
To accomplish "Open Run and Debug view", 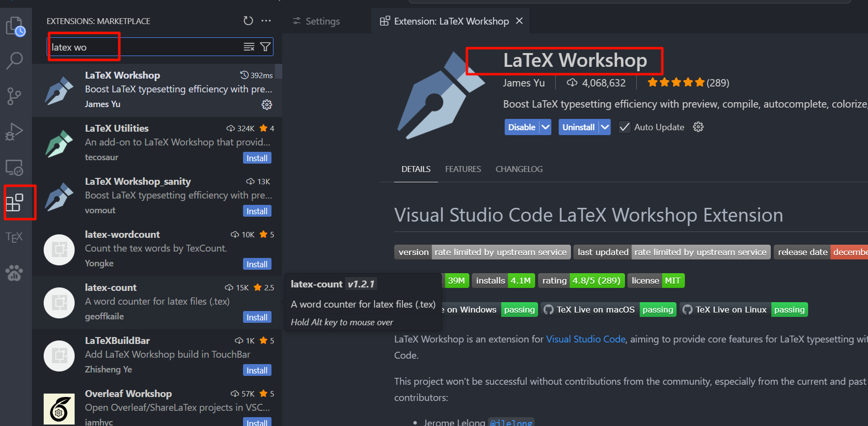I will pos(14,132).
